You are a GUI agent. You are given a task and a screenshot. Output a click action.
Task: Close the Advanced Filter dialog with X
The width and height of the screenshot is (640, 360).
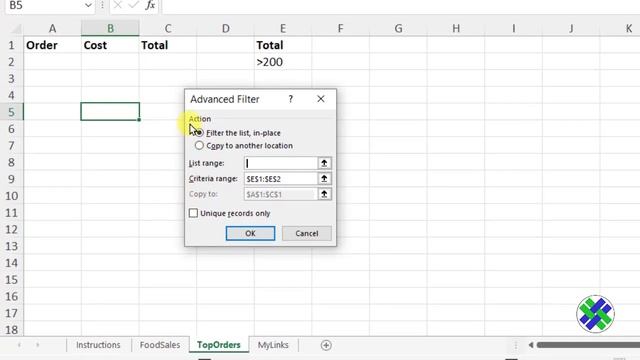click(321, 99)
